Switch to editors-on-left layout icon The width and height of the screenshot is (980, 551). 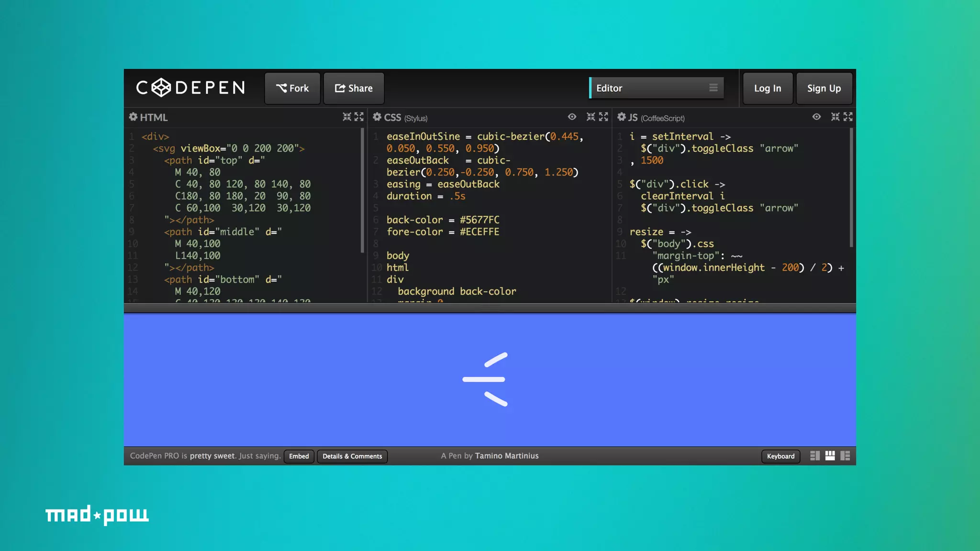tap(814, 456)
